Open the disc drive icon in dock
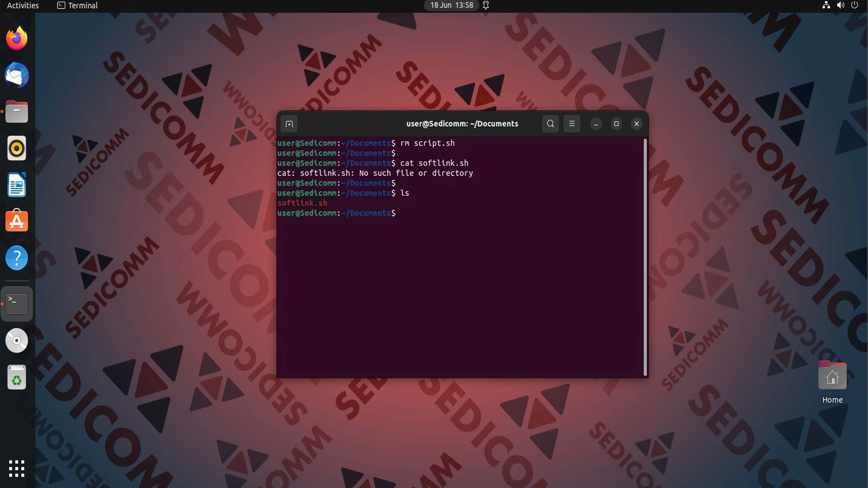868x488 pixels. (x=17, y=341)
